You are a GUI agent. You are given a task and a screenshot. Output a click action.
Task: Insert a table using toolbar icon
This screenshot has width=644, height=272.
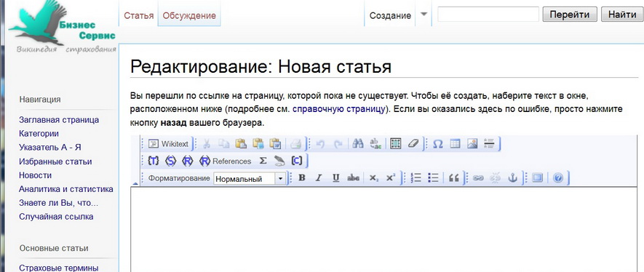(x=455, y=143)
